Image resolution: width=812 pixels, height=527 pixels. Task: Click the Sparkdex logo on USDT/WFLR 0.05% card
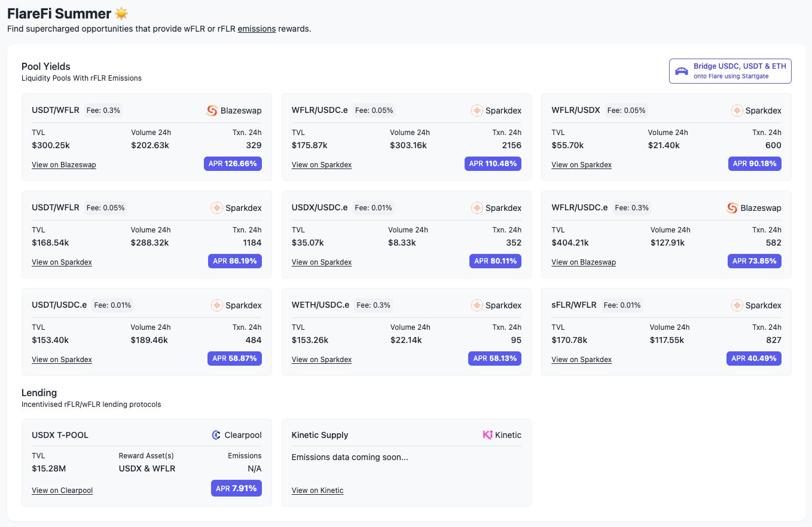pyautogui.click(x=217, y=208)
